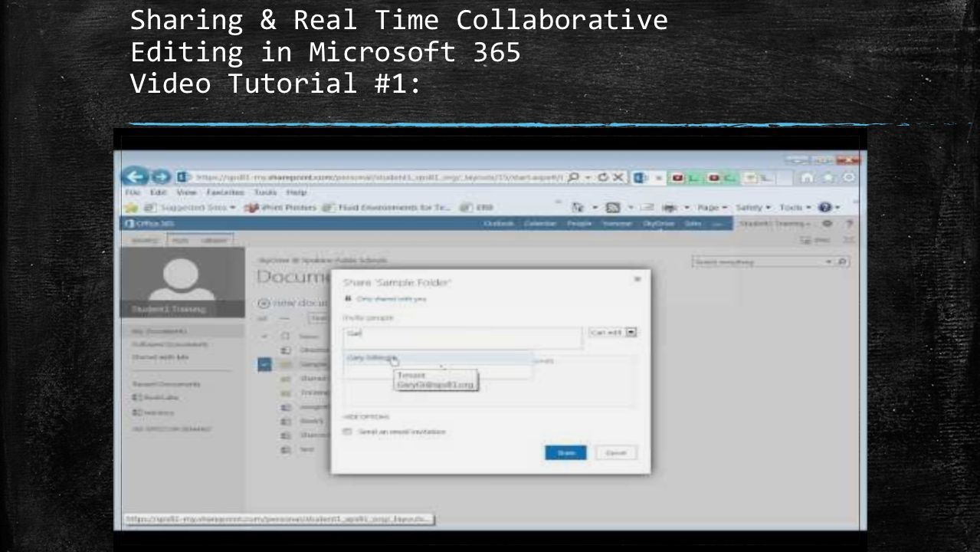Go to Sites in Office 365 navigation
Screen dimensions: 980x552
[x=693, y=223]
